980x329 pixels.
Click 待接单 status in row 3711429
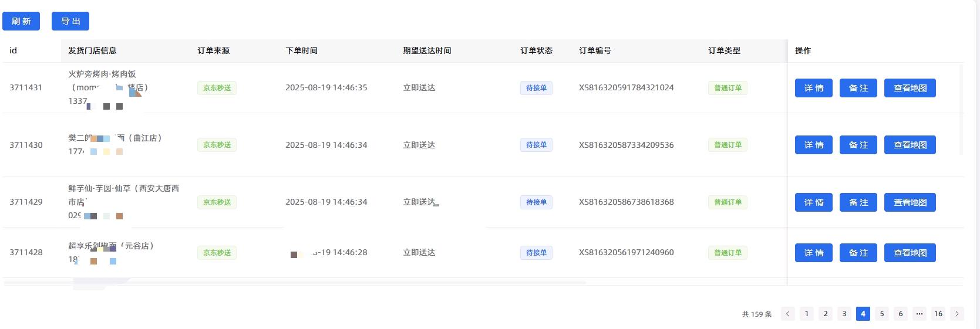pyautogui.click(x=536, y=202)
